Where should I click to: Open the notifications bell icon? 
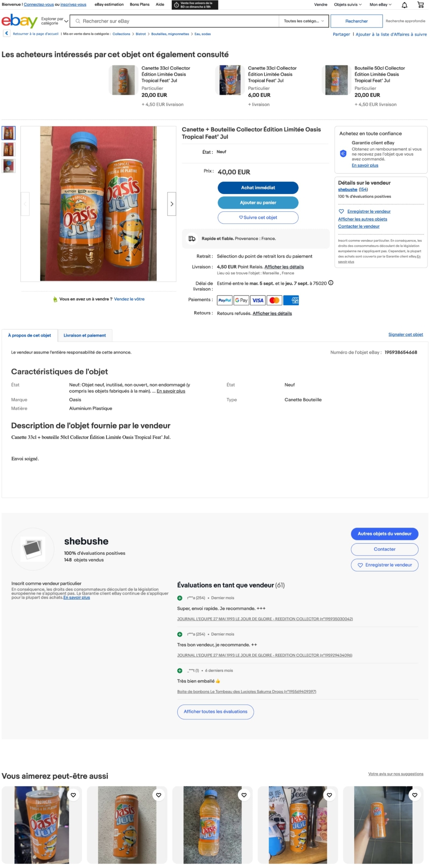[x=404, y=5]
